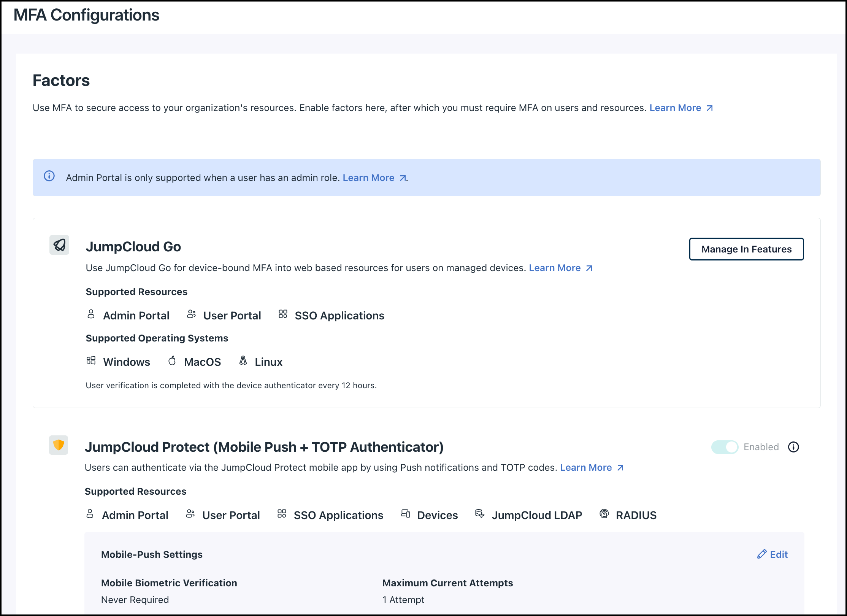The width and height of the screenshot is (847, 616).
Task: Click the MacOS apple icon
Action: click(172, 360)
